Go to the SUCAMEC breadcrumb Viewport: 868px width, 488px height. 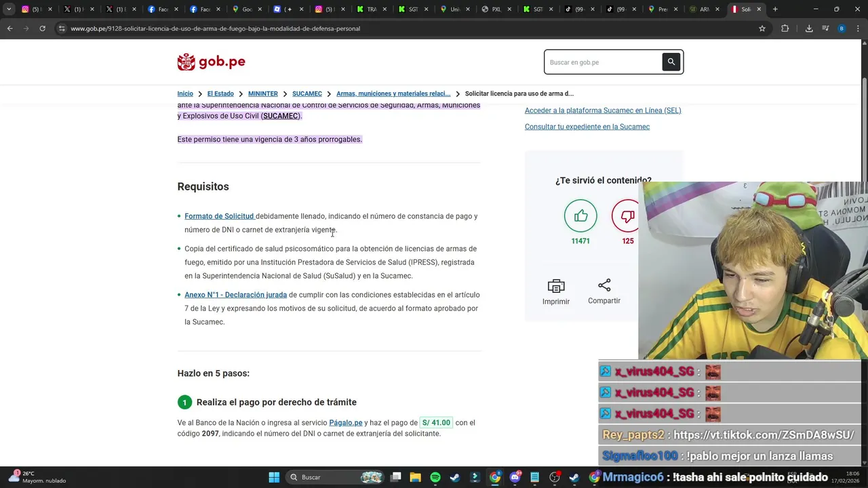307,94
